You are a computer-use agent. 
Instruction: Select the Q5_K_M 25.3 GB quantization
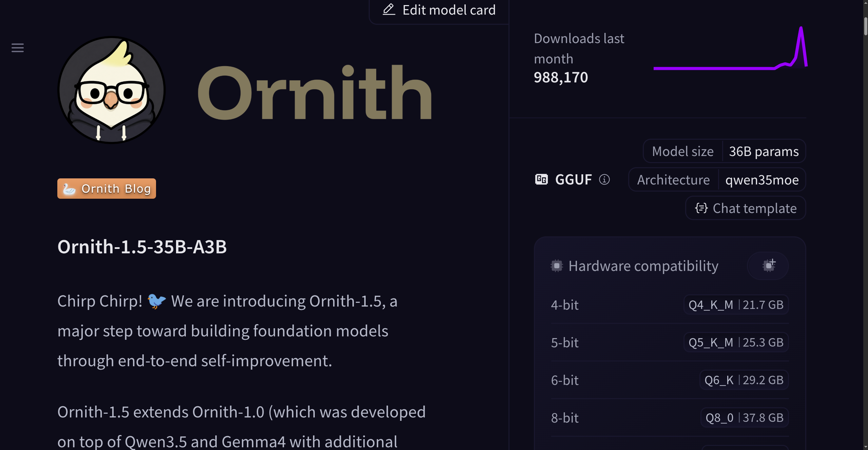[736, 343]
